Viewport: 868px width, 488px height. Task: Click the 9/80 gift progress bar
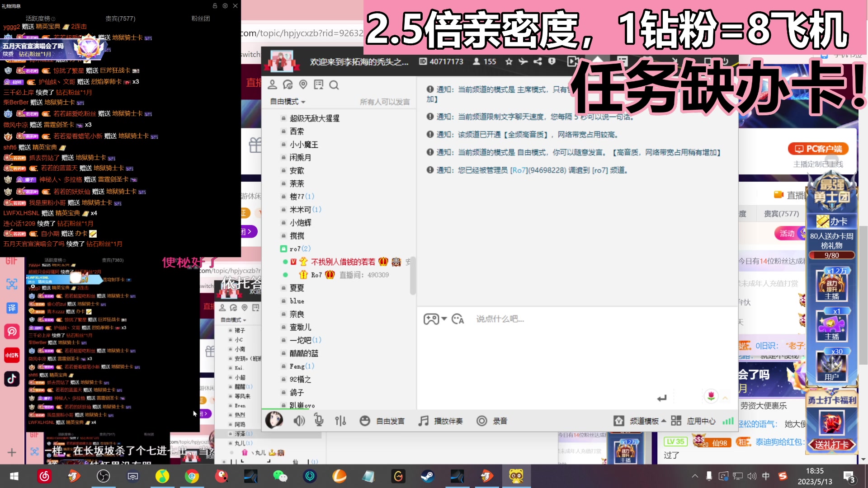click(x=831, y=255)
